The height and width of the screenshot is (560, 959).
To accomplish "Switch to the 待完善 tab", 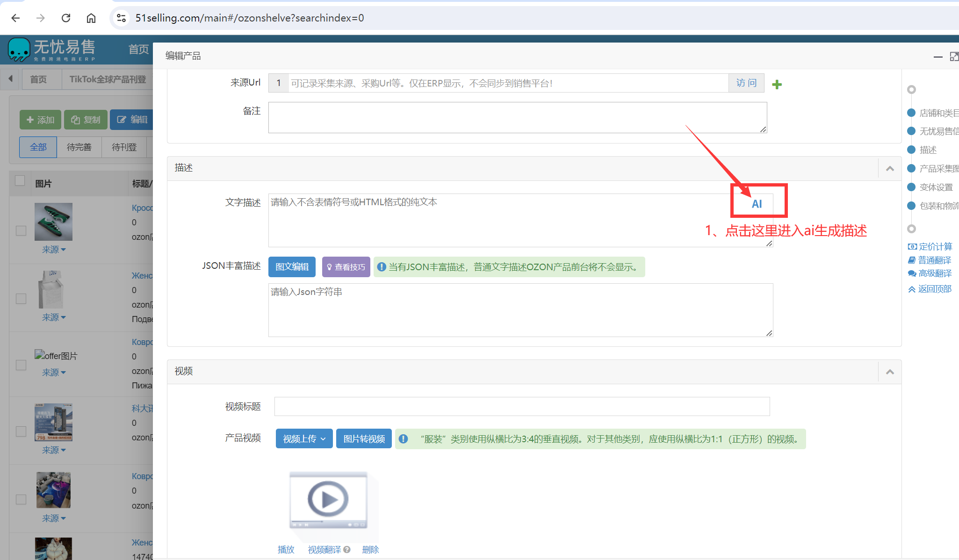I will pyautogui.click(x=79, y=147).
